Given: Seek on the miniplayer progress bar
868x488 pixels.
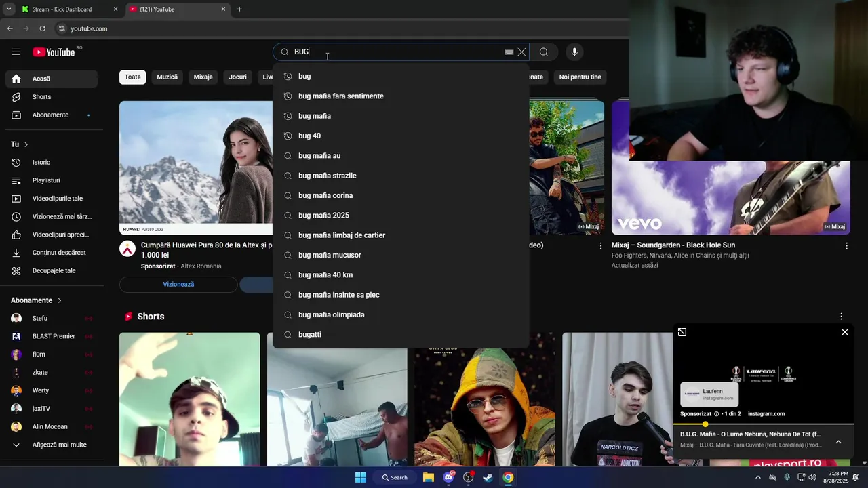Looking at the screenshot, I should click(763, 424).
